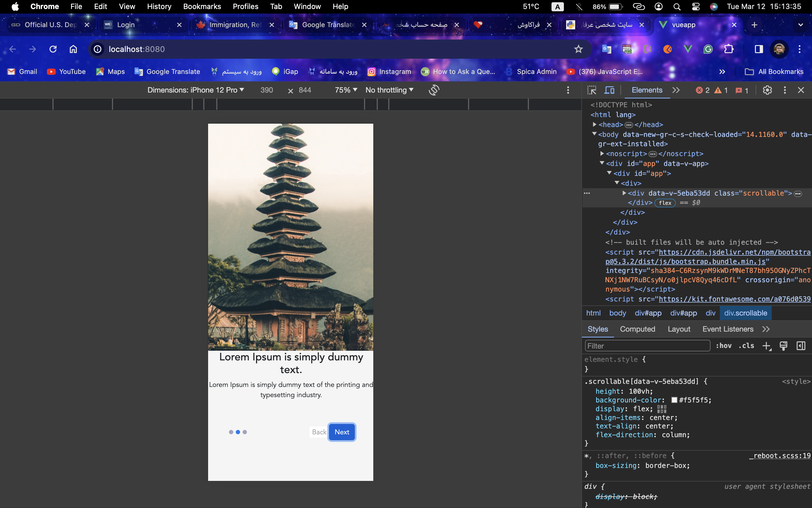This screenshot has width=812, height=508.
Task: Open the YouTube bookmark
Action: tap(67, 72)
